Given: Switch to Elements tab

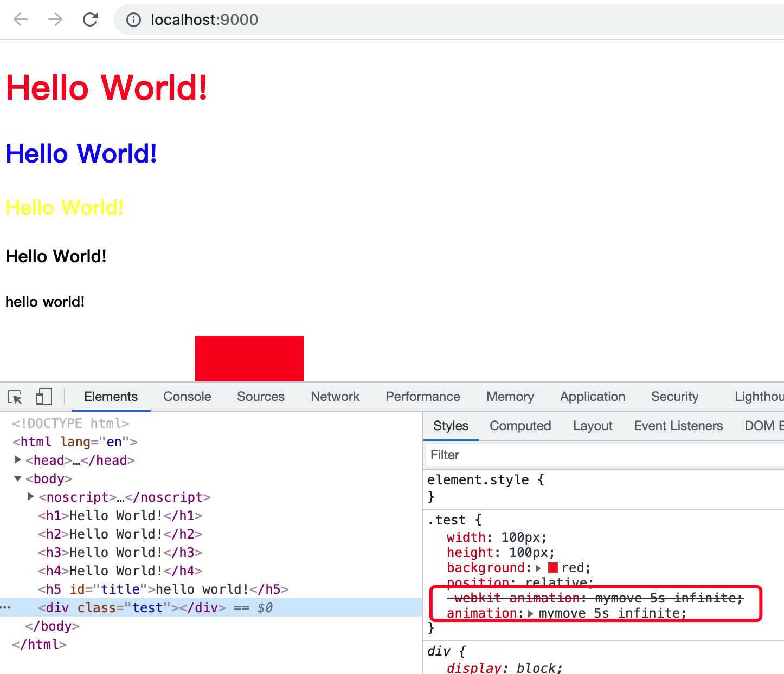Looking at the screenshot, I should [111, 397].
